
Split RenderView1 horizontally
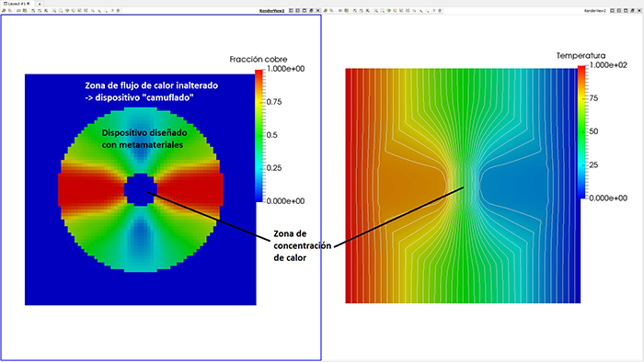(x=292, y=11)
